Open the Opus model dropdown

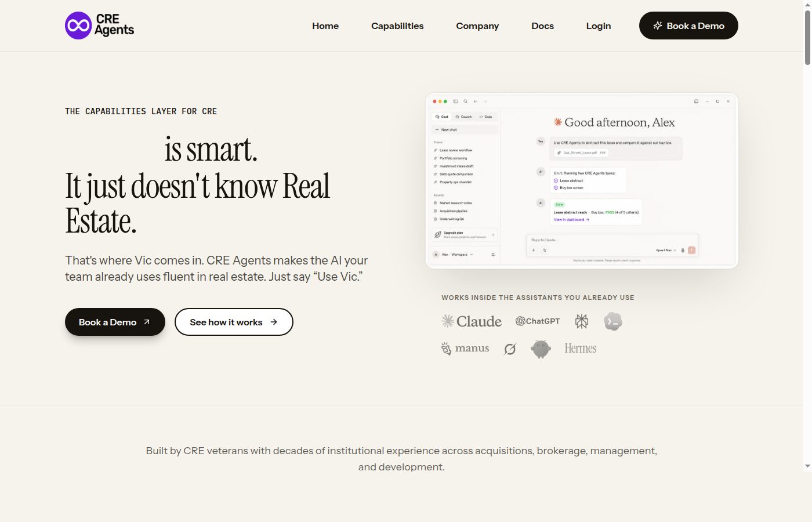(x=666, y=251)
